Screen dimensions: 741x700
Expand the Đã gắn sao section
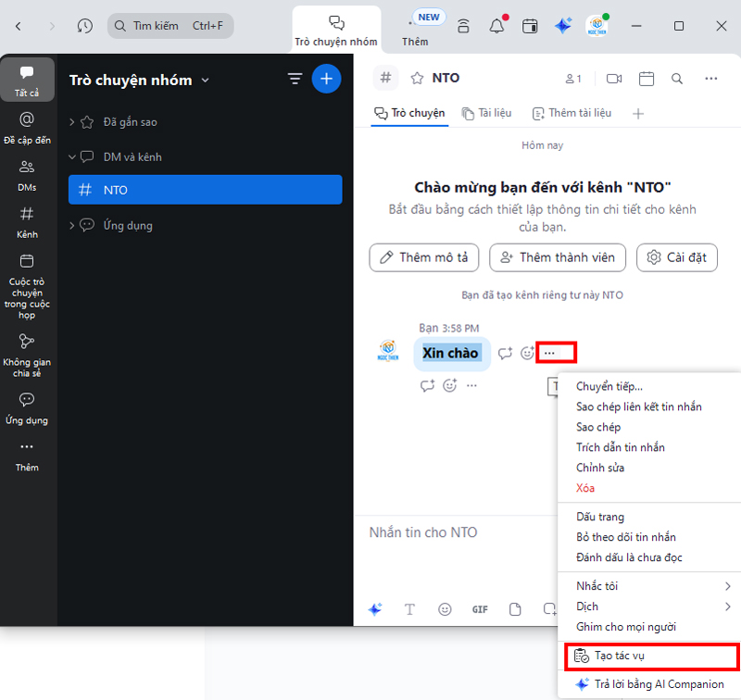(x=73, y=121)
